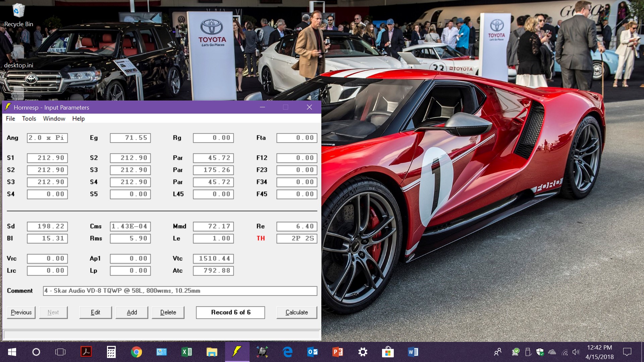The height and width of the screenshot is (362, 644).
Task: Go to the Previous record
Action: 21,312
